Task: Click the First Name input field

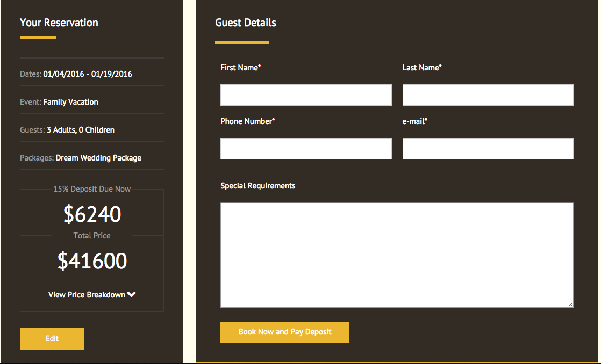Action: pos(306,95)
